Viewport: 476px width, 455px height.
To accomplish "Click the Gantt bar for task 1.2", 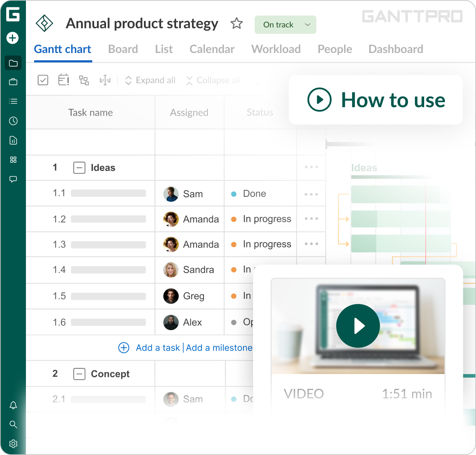I will coord(401,219).
